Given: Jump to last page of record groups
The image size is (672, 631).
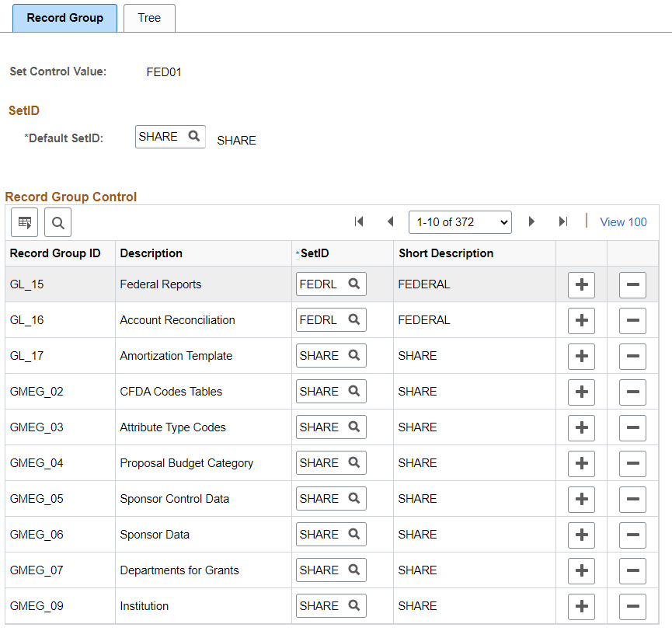Looking at the screenshot, I should [x=563, y=221].
